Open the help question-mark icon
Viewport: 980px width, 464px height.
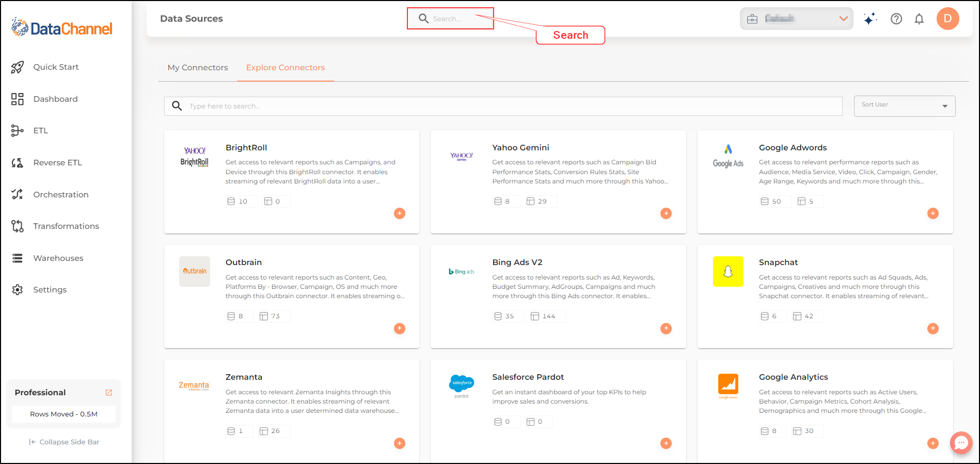point(896,19)
